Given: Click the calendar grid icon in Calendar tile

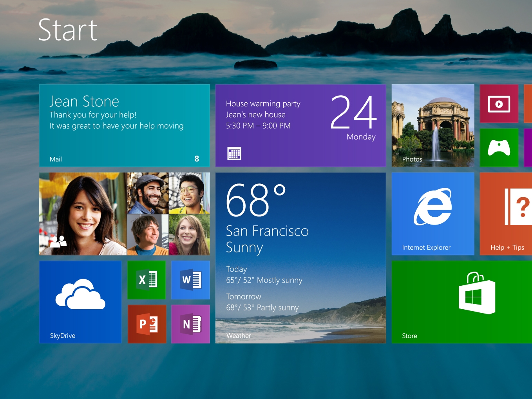Looking at the screenshot, I should pyautogui.click(x=234, y=154).
